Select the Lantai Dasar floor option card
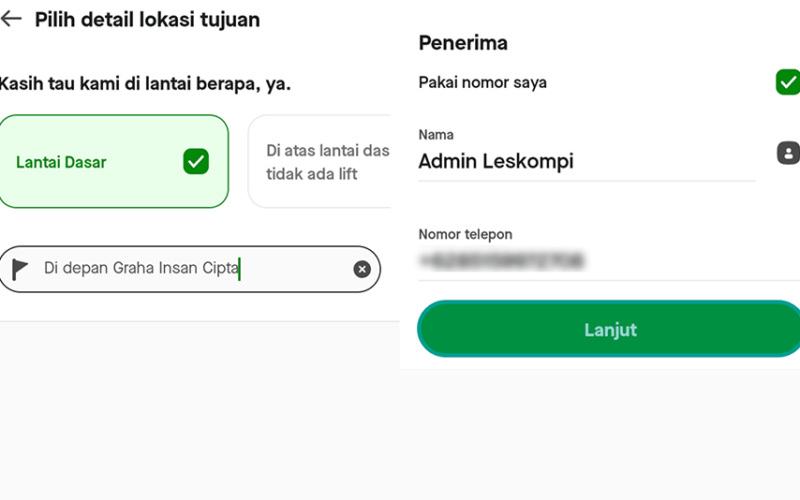 pyautogui.click(x=114, y=161)
